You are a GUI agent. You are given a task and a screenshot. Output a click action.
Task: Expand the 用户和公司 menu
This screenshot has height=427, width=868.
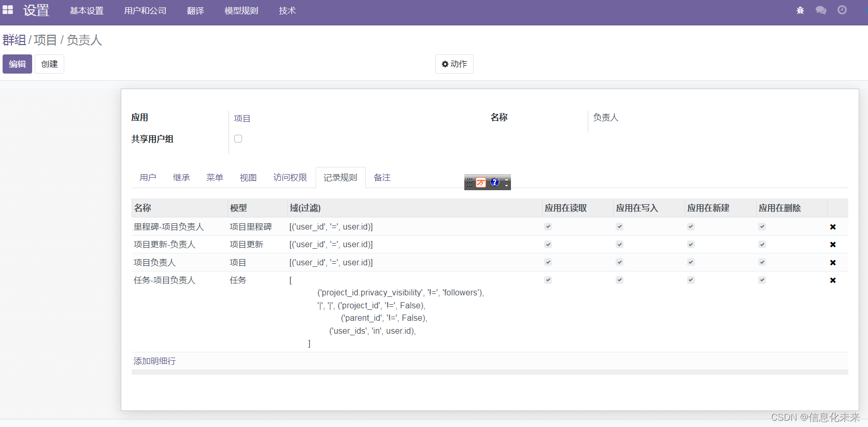145,11
